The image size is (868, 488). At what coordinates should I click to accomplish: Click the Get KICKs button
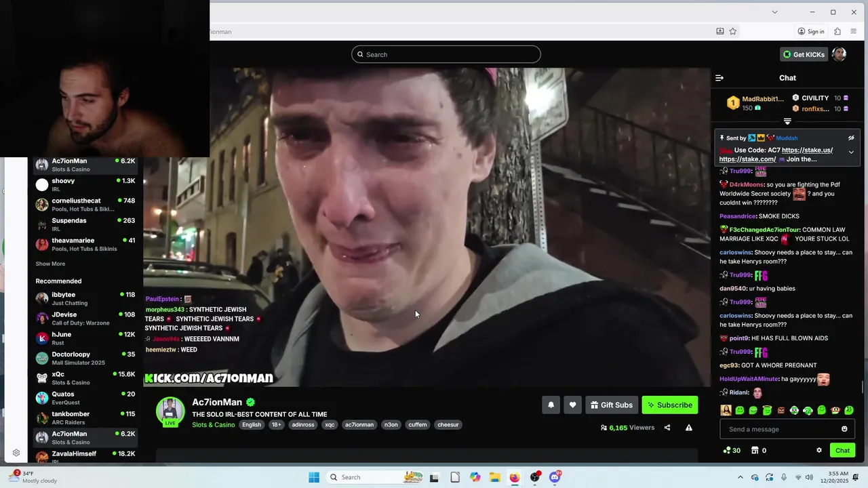[804, 54]
